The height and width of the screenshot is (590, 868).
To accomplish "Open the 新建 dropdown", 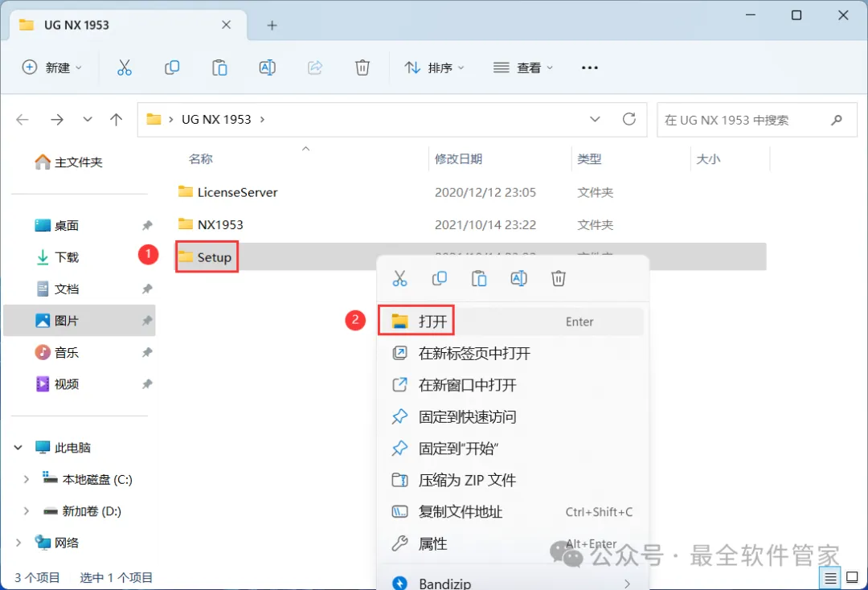I will point(52,68).
